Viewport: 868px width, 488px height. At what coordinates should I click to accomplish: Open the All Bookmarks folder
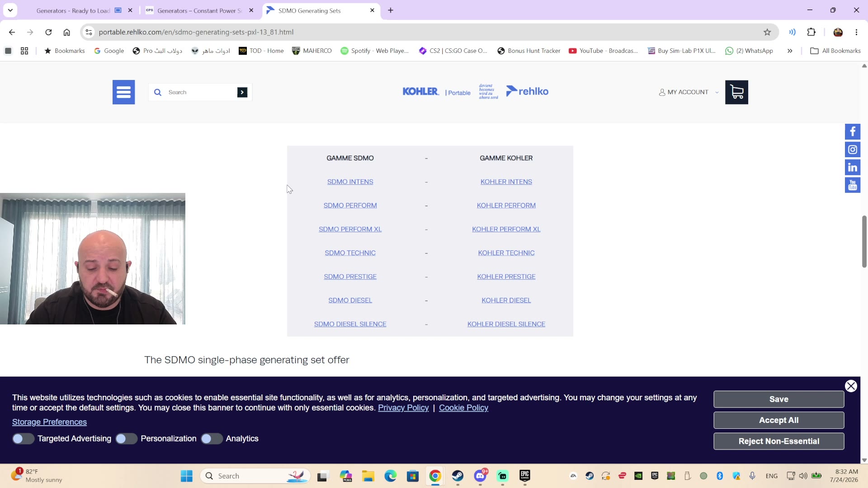[x=835, y=51]
